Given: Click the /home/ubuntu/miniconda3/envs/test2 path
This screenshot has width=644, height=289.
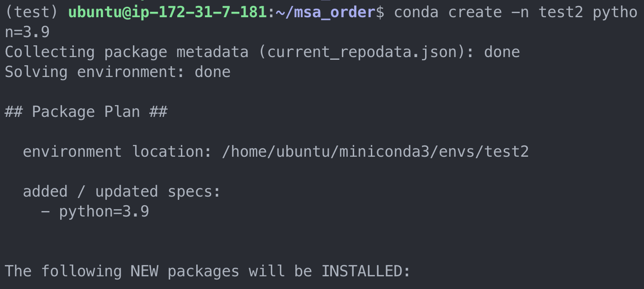Looking at the screenshot, I should (375, 152).
